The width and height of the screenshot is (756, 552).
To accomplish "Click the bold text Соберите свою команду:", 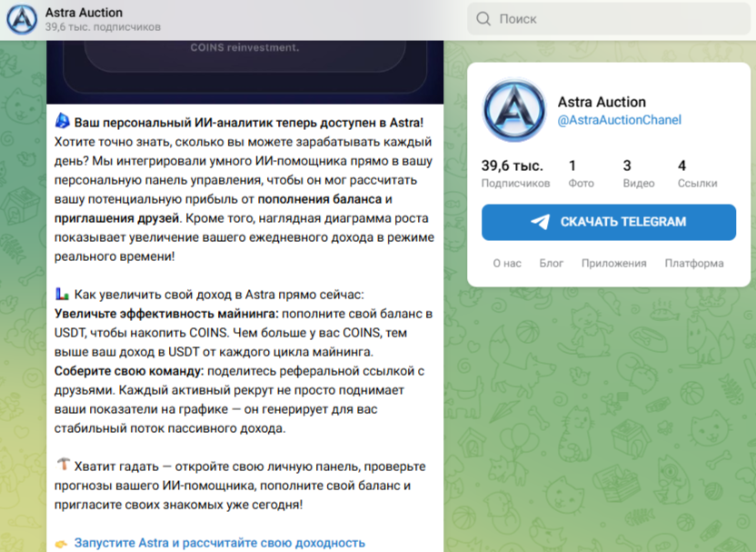I will pyautogui.click(x=129, y=371).
